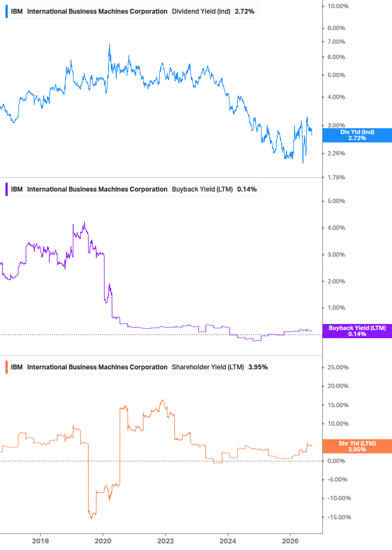The height and width of the screenshot is (550, 392).
Task: Click the 4.00% tick on the buyback yield axis
Action: [336, 228]
